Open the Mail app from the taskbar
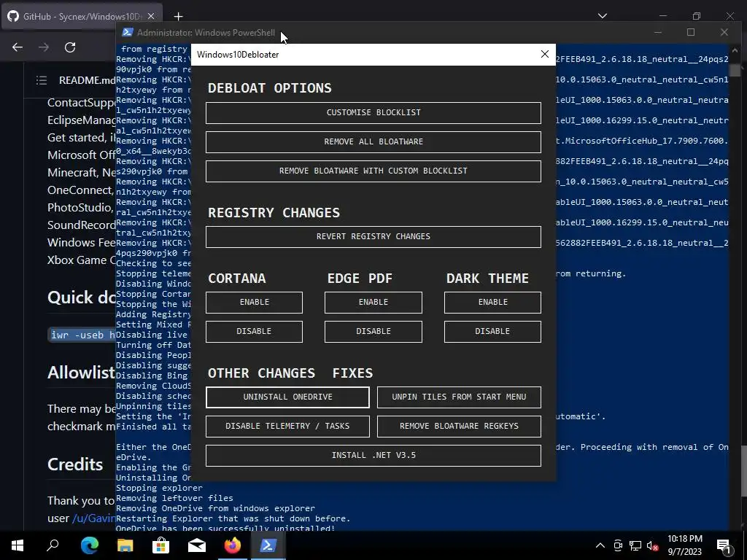747x560 pixels. (x=196, y=545)
